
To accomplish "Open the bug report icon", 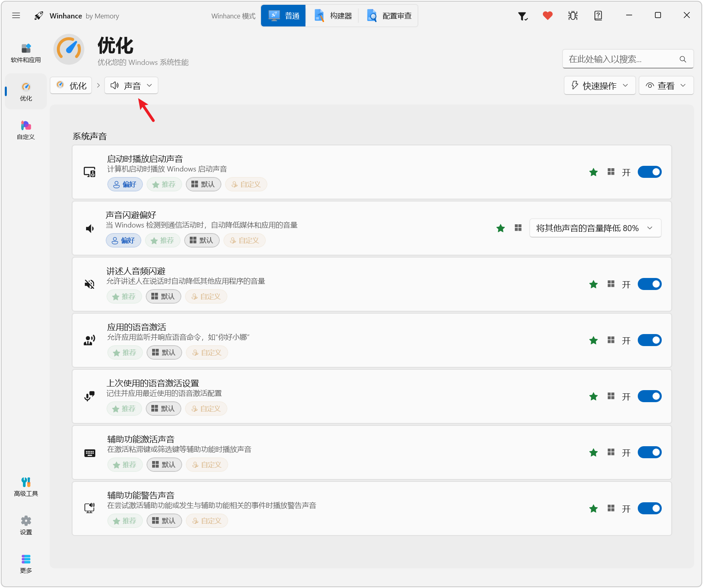I will 573,16.
